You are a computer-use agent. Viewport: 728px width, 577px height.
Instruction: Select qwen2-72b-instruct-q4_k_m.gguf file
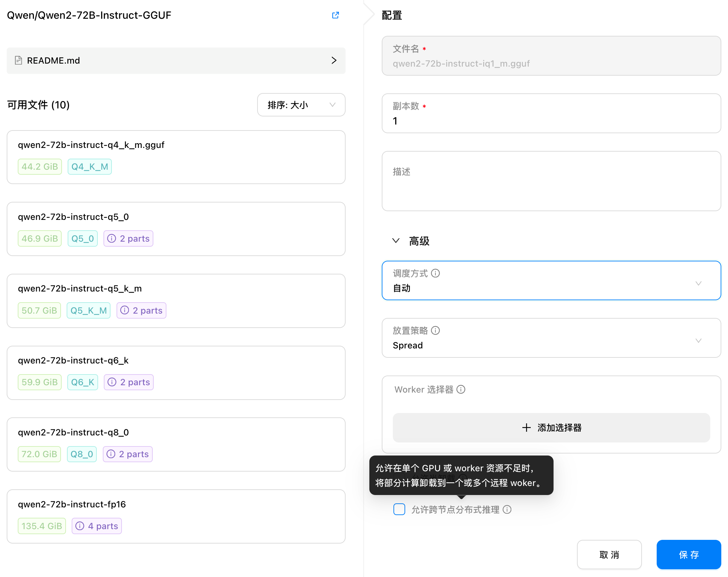[x=175, y=157]
